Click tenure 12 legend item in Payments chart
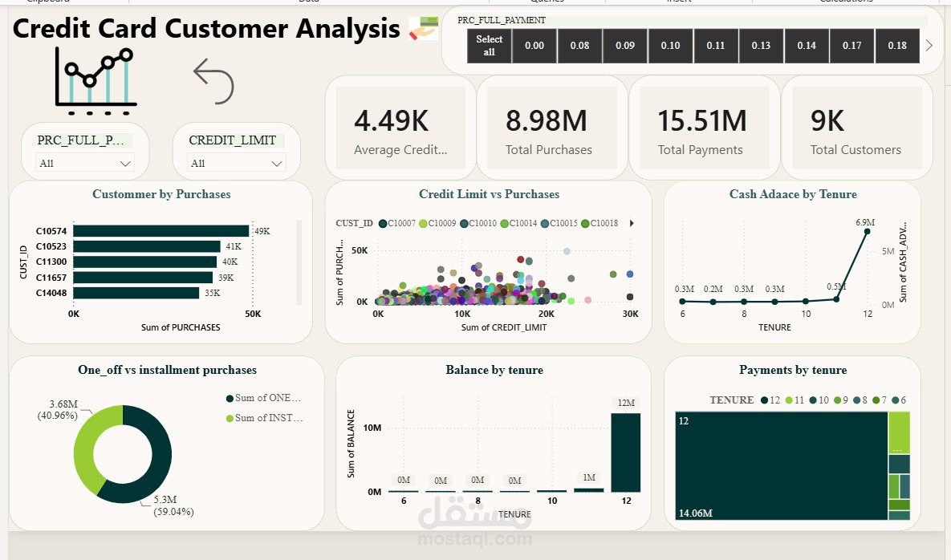The width and height of the screenshot is (951, 560). [770, 400]
